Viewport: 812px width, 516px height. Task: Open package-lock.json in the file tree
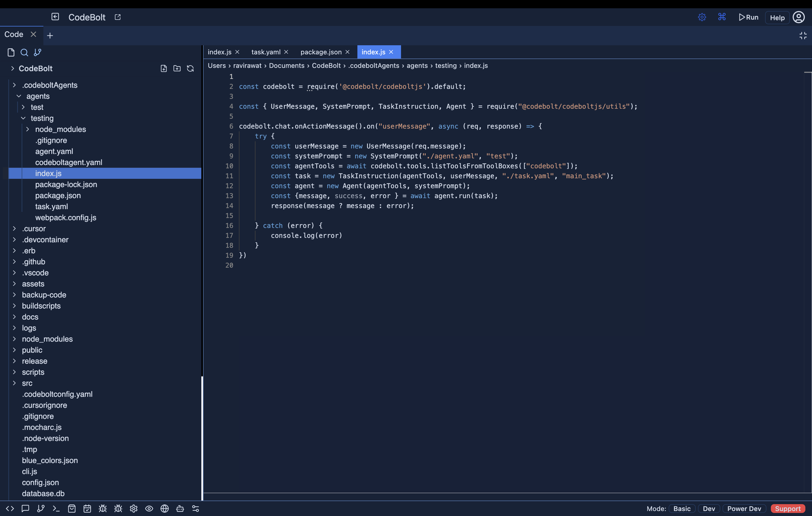tap(66, 185)
